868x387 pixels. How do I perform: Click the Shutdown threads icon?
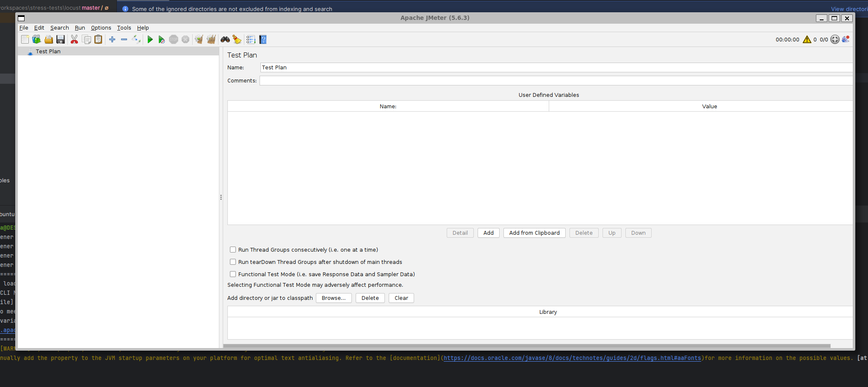(x=185, y=39)
